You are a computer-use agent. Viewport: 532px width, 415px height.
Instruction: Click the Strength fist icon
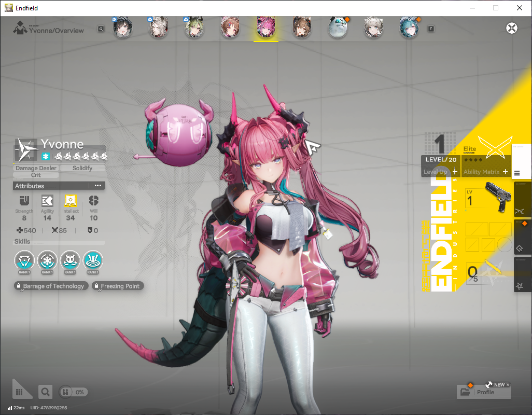[24, 201]
